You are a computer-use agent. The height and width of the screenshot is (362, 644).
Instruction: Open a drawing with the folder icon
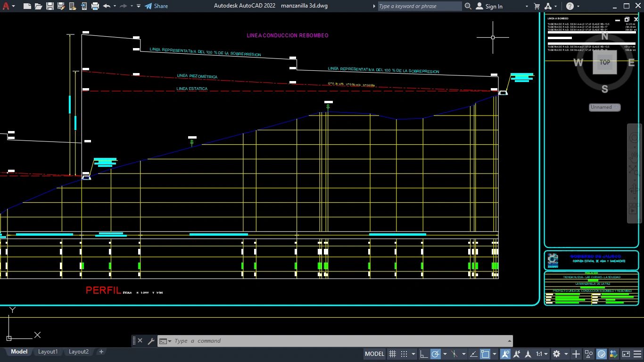[38, 6]
